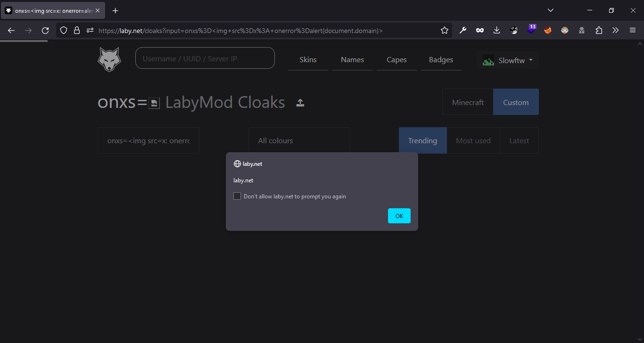The width and height of the screenshot is (644, 343).
Task: Show more toolbar tools chevron
Action: [616, 30]
